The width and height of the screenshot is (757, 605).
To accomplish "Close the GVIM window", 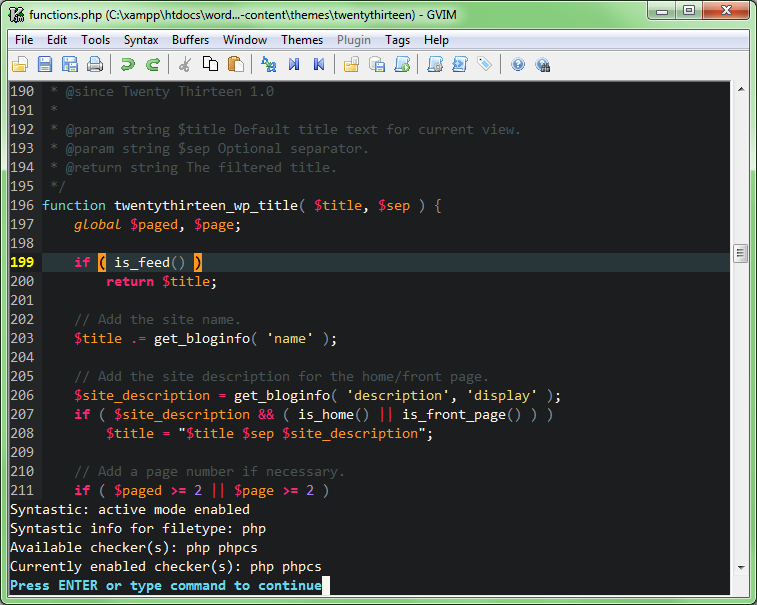I will 726,11.
